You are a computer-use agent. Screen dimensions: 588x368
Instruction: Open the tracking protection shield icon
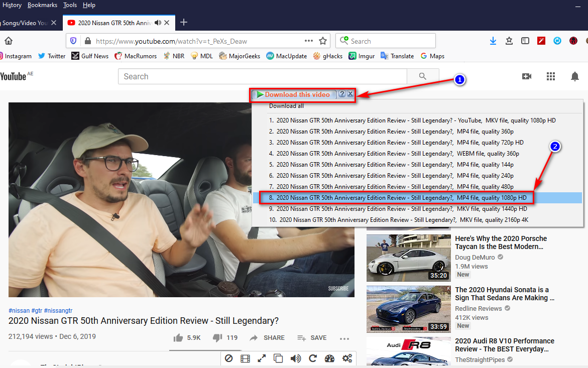[73, 41]
